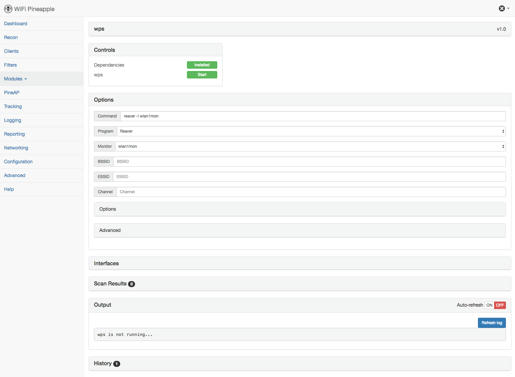Collapse the Output panel header

[300, 305]
